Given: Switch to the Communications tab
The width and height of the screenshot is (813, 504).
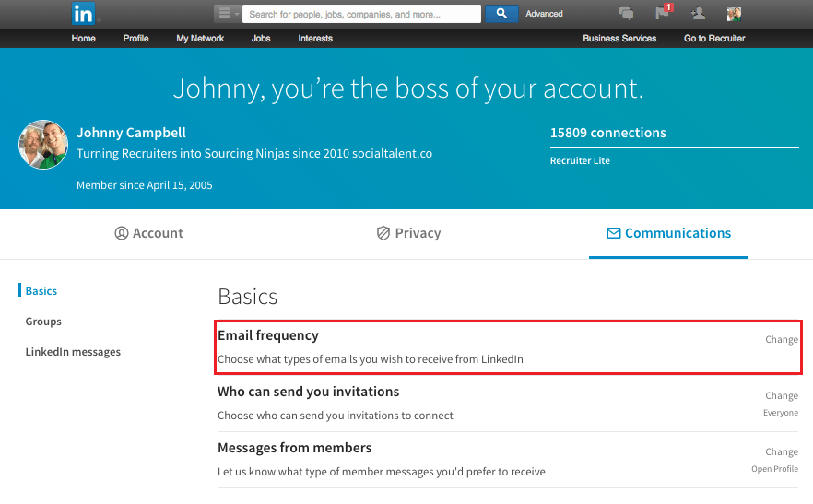Looking at the screenshot, I should pyautogui.click(x=668, y=233).
